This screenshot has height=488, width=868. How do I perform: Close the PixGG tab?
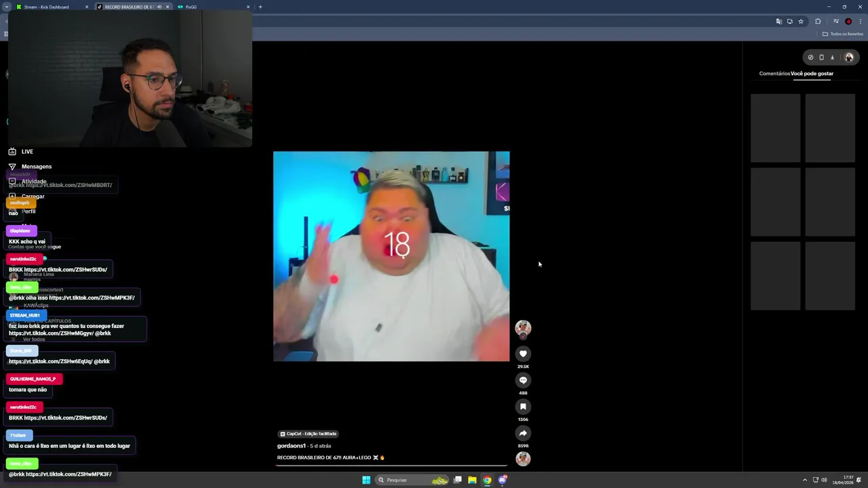[248, 7]
